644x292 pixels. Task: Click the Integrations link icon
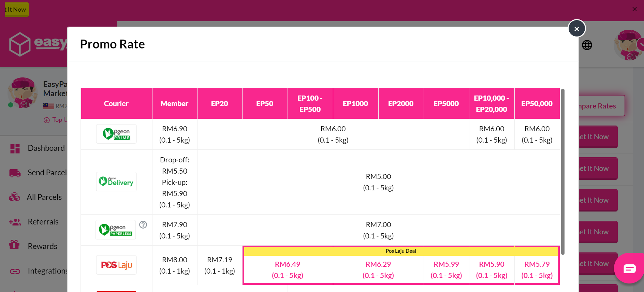coord(15,272)
